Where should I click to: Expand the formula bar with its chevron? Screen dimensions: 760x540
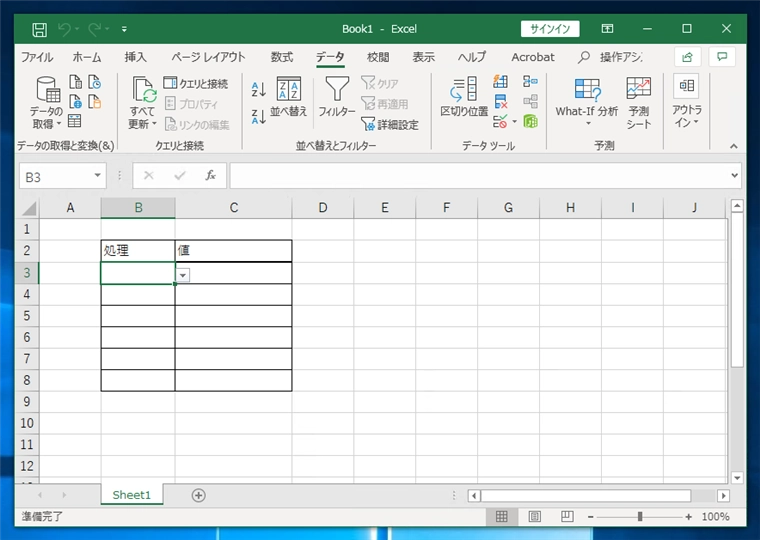[735, 175]
